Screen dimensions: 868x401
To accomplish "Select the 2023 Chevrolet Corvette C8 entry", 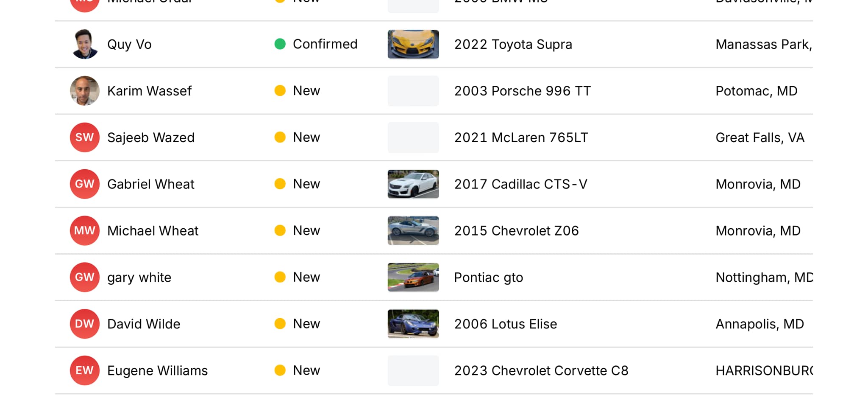I will (x=541, y=370).
